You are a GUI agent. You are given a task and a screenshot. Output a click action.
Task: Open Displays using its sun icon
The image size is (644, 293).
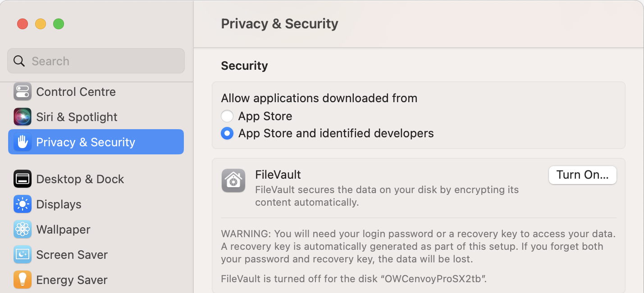tap(23, 204)
